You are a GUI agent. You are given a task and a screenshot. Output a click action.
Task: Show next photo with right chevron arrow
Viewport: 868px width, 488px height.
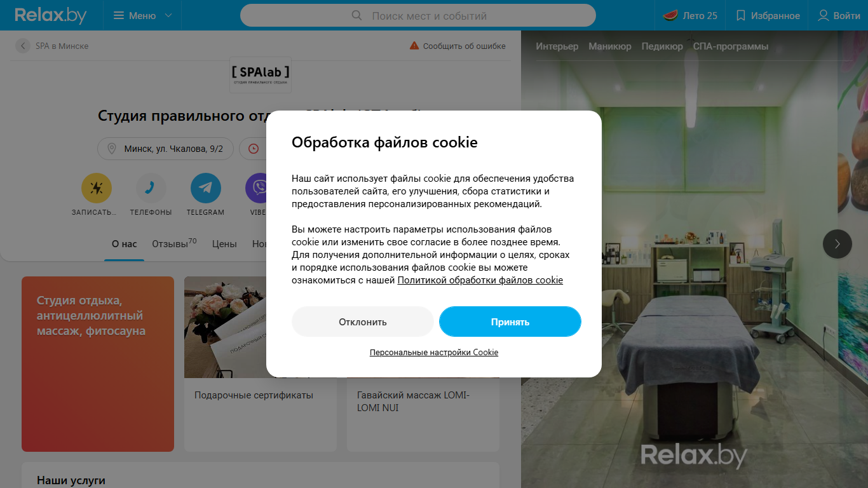click(837, 243)
